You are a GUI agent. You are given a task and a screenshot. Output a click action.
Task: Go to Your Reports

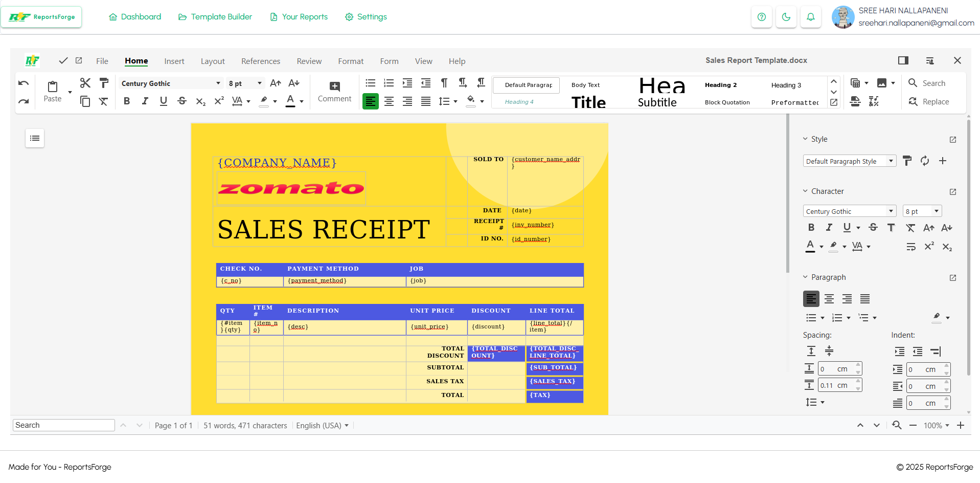[x=299, y=17]
